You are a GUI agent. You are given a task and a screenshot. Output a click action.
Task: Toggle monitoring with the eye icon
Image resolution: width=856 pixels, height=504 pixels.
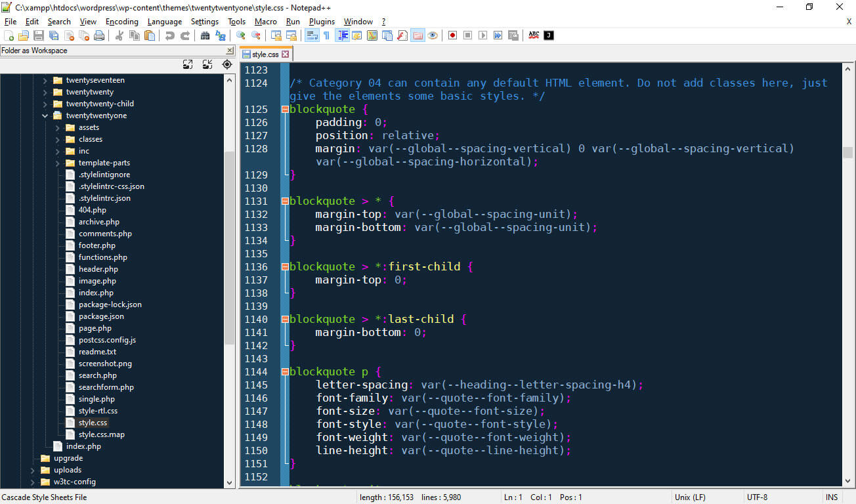[x=433, y=35]
